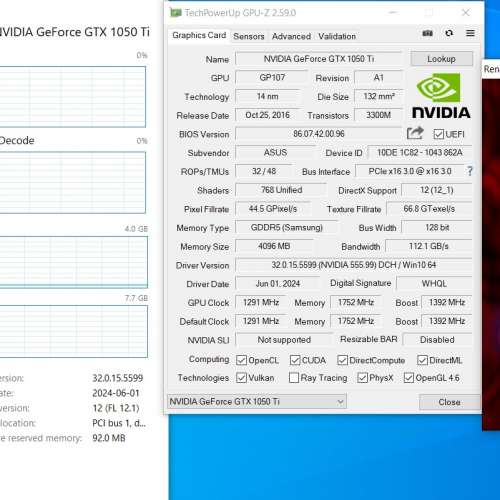The image size is (500, 500).
Task: Click the Bus Width 128 bit field
Action: tap(437, 227)
